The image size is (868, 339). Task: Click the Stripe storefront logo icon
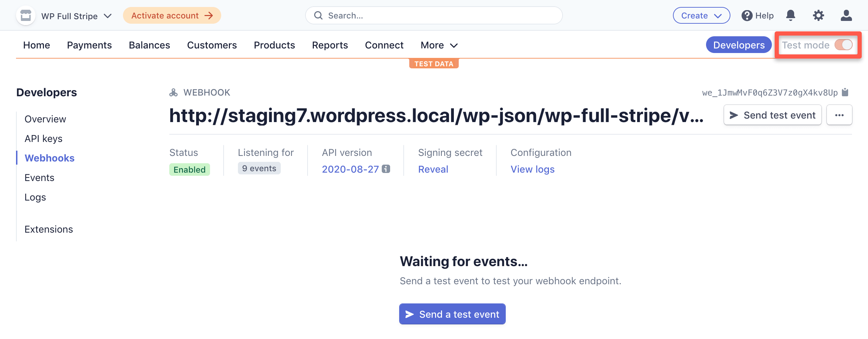(25, 15)
